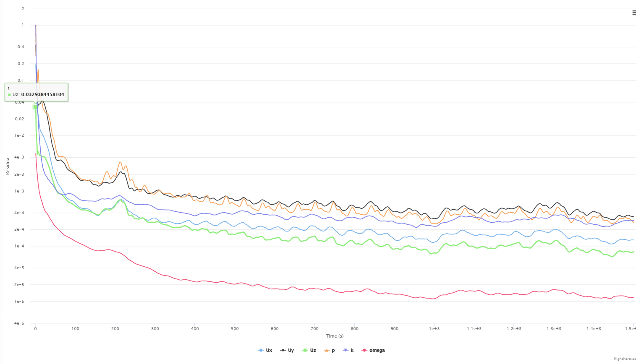Open the Highcharts credit link

pos(624,359)
